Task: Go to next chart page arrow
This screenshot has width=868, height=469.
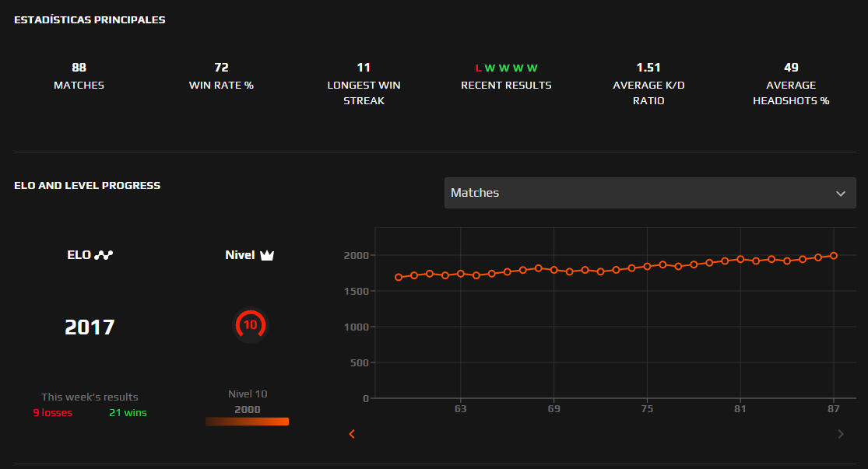Action: coord(840,434)
